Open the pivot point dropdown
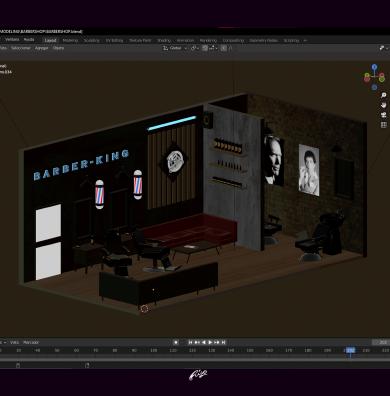The height and width of the screenshot is (396, 390). tap(194, 48)
